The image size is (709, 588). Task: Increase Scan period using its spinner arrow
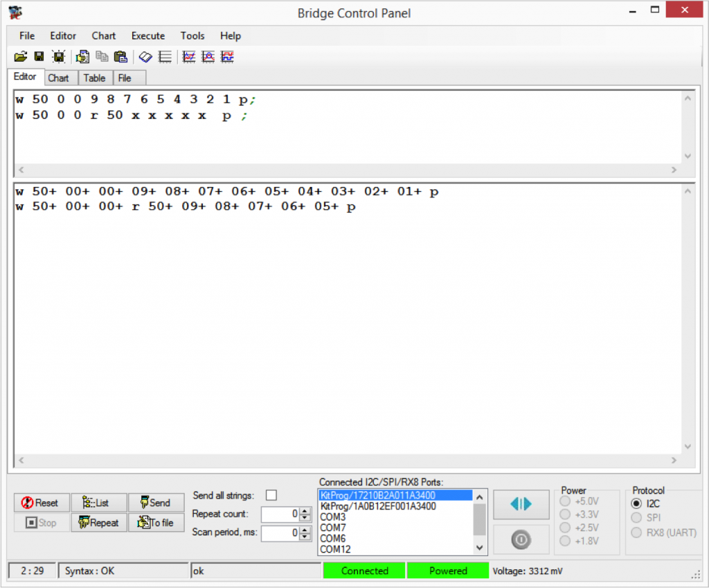303,531
